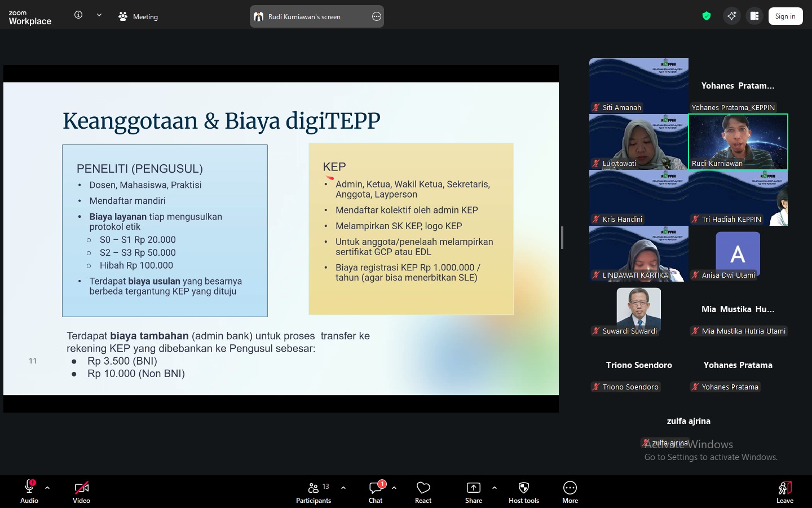Open the AI Companion sparkle icon
Viewport: 812px width, 508px height.
click(x=731, y=16)
